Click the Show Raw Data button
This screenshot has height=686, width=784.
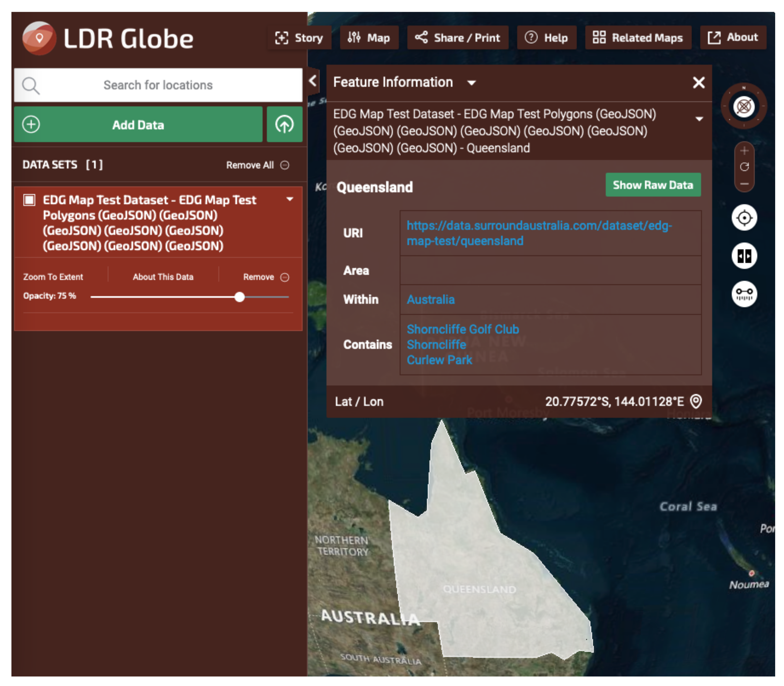point(653,185)
